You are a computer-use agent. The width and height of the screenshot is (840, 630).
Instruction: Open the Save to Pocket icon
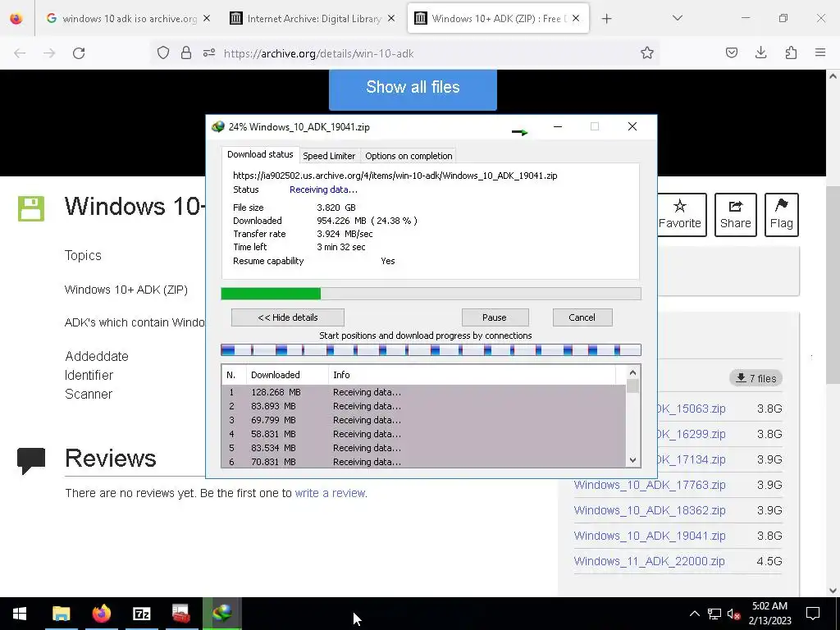click(x=731, y=53)
